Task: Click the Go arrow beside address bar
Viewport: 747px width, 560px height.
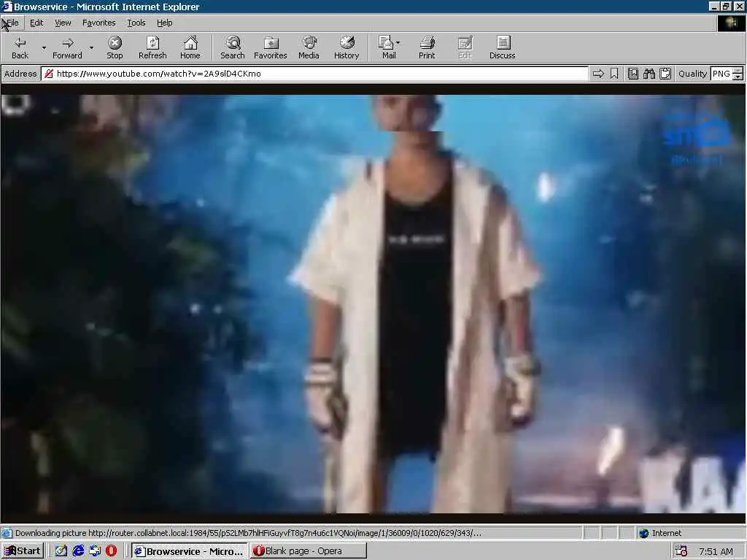Action: point(598,74)
